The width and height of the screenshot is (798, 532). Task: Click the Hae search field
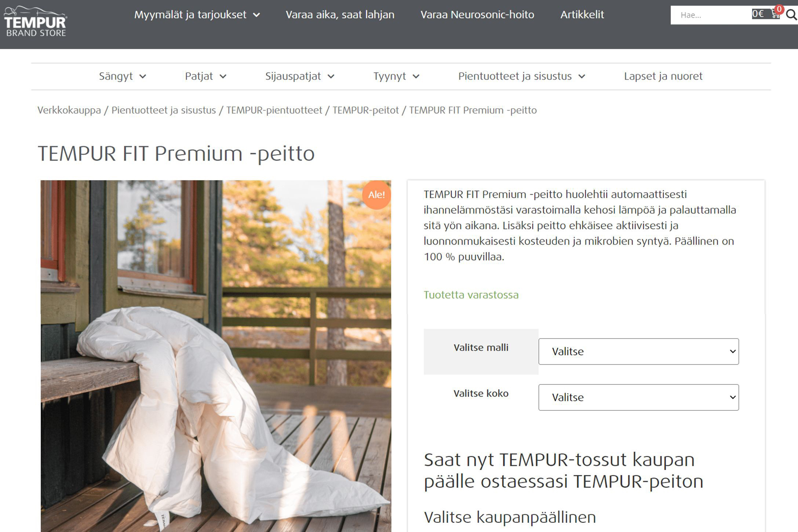pos(710,15)
